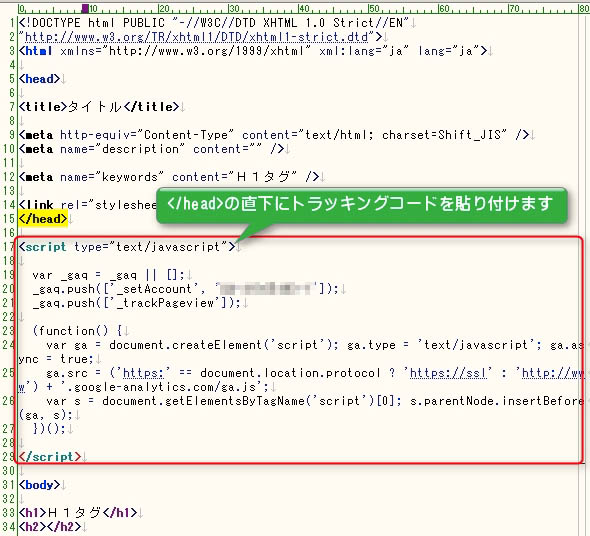The width and height of the screenshot is (590, 536).
Task: Click the 'https://ssl' link text
Action: click(x=448, y=373)
